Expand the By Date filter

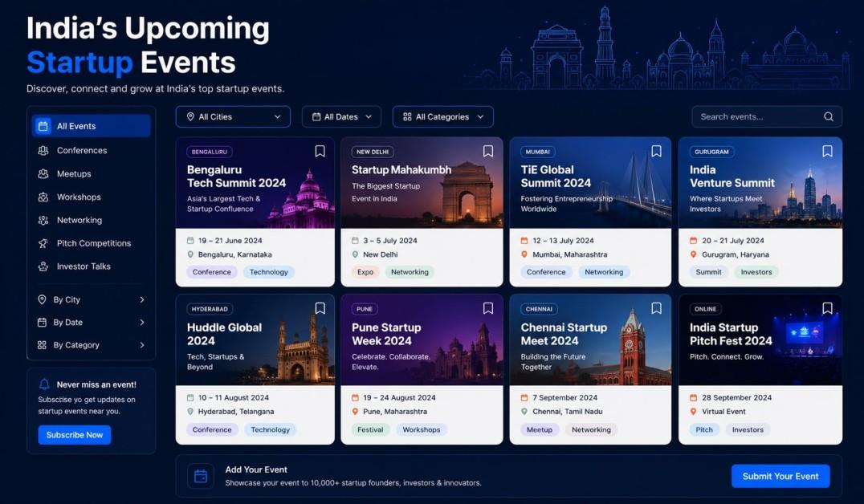click(x=92, y=323)
